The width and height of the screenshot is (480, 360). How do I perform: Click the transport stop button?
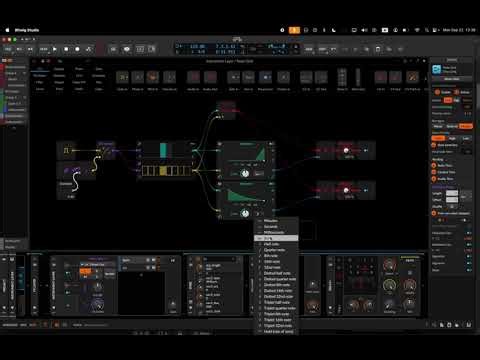66,49
